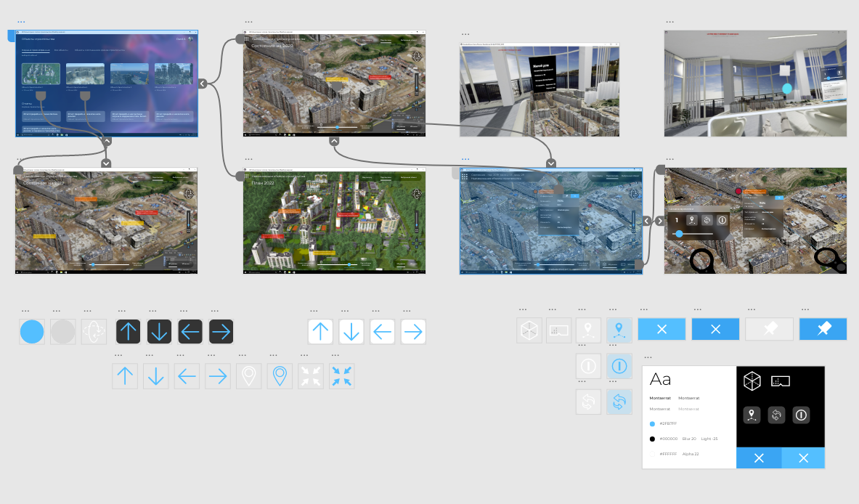Click down chevron above blue-tinted selected artboard
Screen dimensions: 859x504
(551, 163)
